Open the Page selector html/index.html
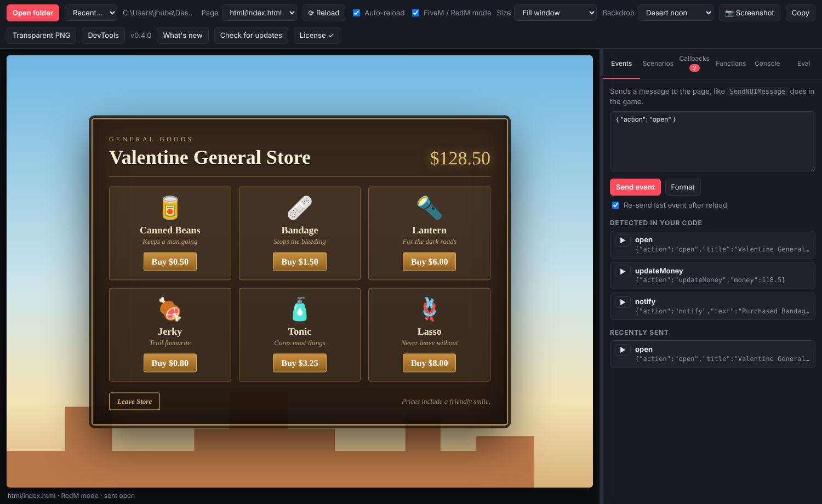This screenshot has width=822, height=504. tap(259, 13)
